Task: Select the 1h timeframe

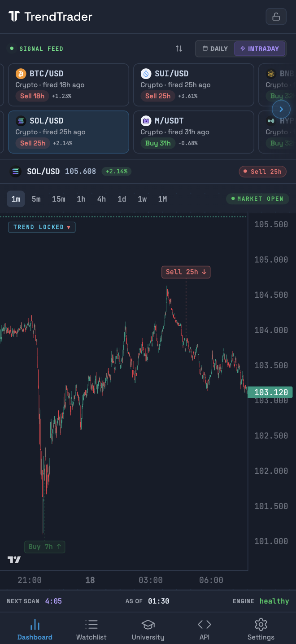Action: 81,199
